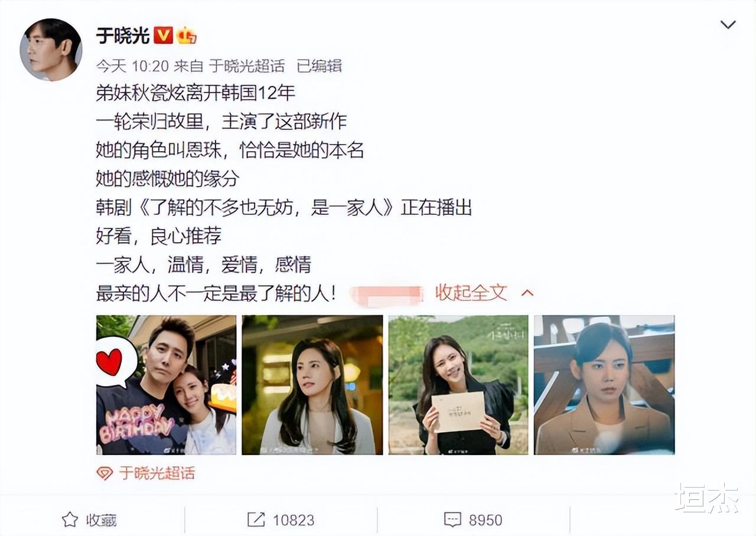Click the star favorite icon
756x536 pixels.
tap(70, 519)
